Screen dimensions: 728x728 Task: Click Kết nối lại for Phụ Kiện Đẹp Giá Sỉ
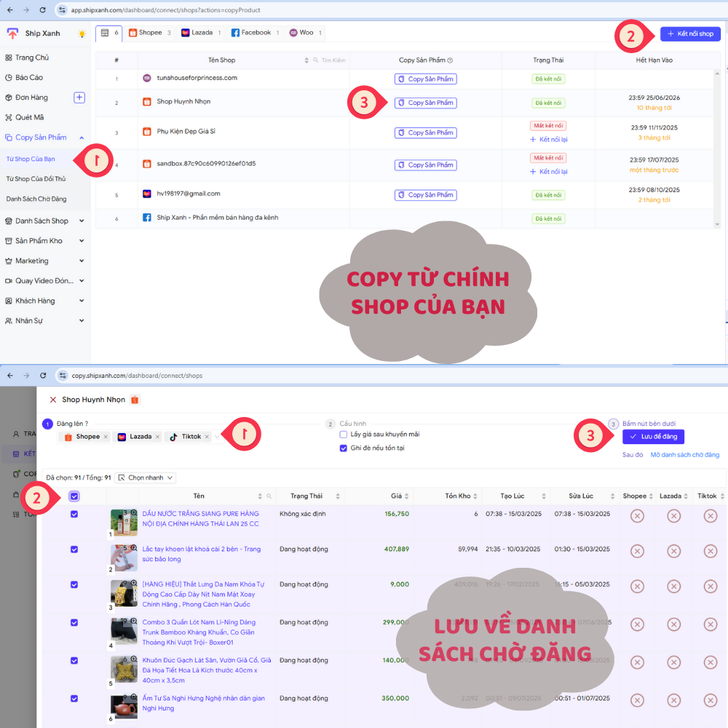pyautogui.click(x=548, y=140)
